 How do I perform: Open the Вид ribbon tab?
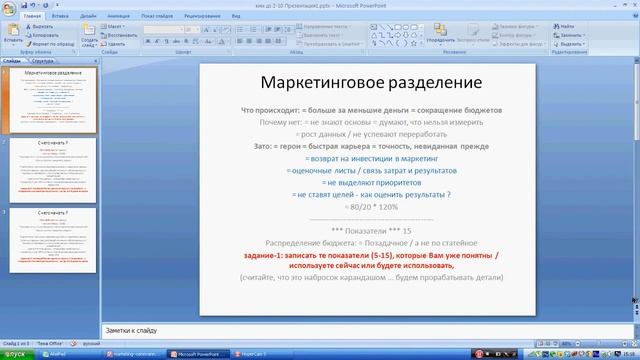(236, 16)
